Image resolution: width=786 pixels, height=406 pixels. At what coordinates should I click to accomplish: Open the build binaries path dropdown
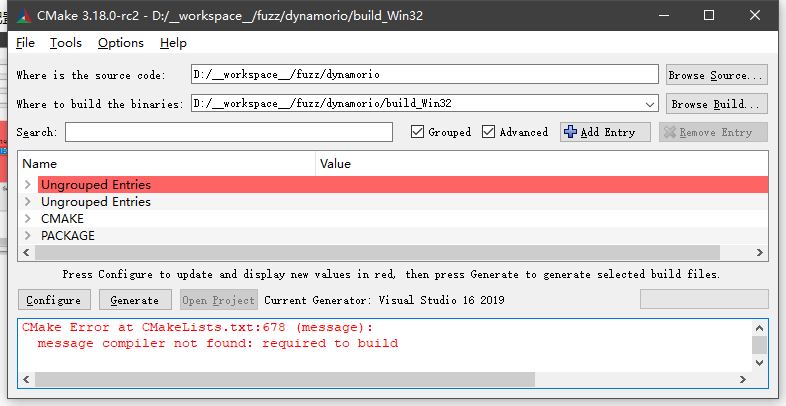650,104
